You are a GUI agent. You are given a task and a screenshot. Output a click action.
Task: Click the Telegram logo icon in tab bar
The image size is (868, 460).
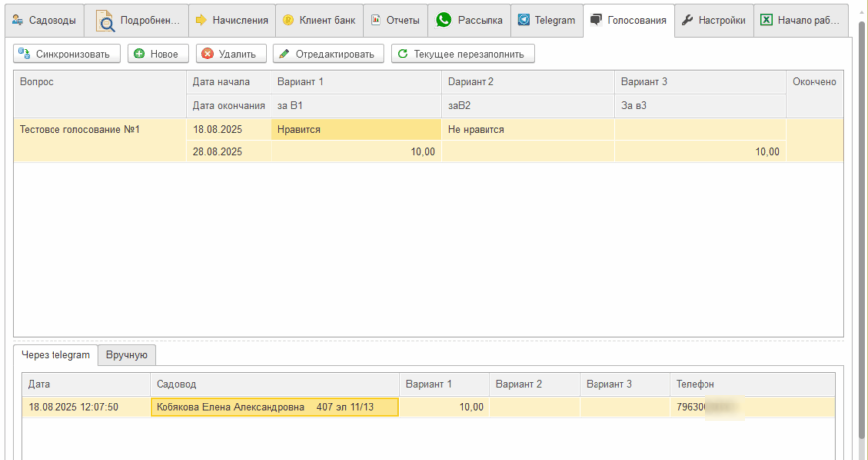click(523, 20)
